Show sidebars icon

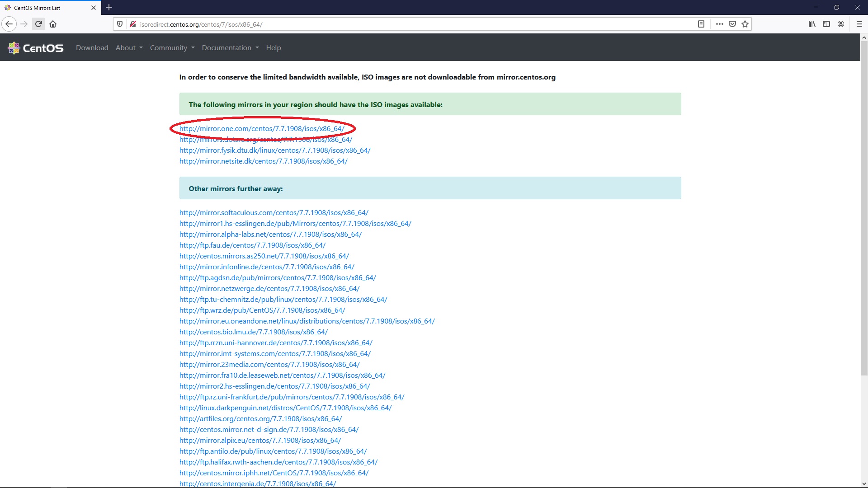[826, 24]
